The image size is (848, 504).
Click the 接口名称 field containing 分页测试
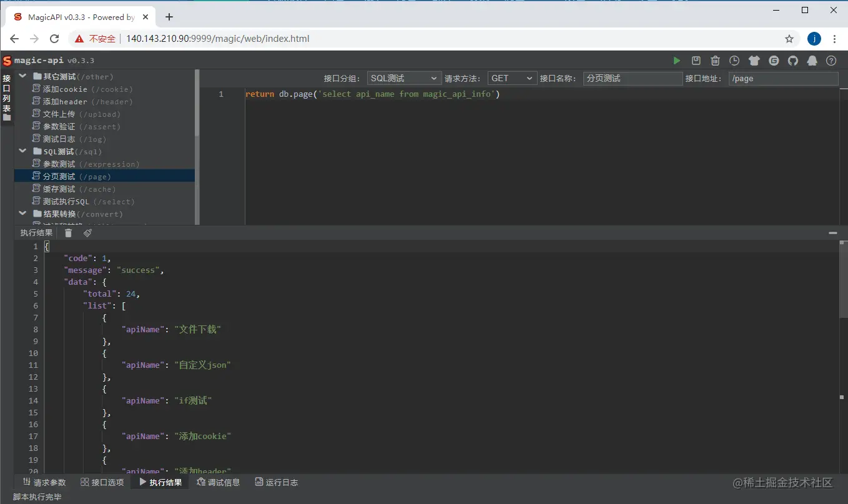[x=633, y=78]
